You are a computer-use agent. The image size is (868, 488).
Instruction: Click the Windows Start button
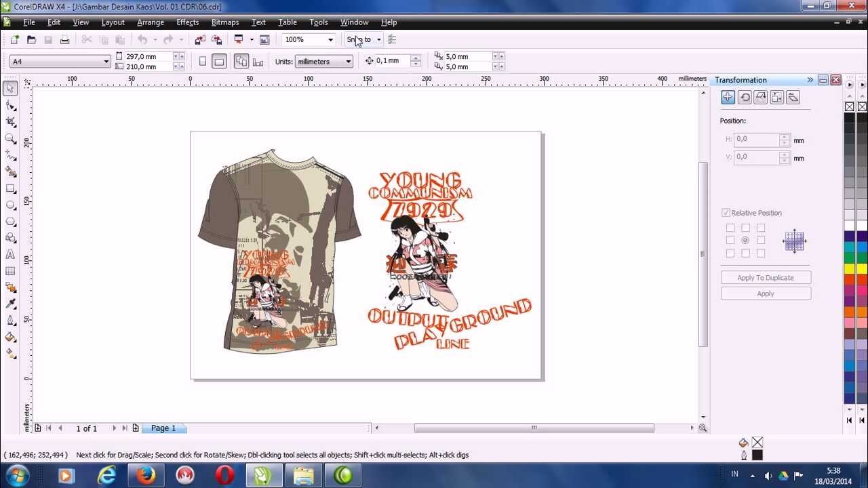pos(16,476)
